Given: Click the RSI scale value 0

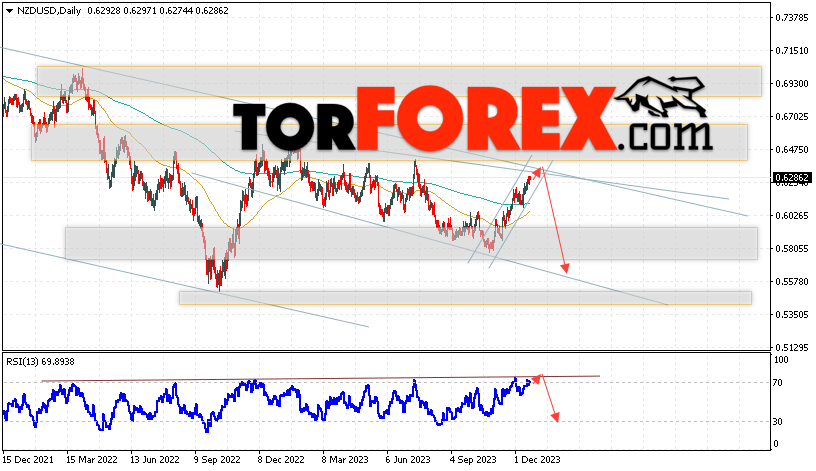Looking at the screenshot, I should (776, 444).
